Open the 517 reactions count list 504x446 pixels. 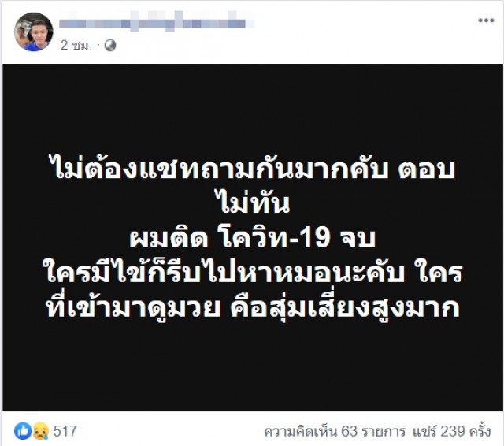coord(65,431)
